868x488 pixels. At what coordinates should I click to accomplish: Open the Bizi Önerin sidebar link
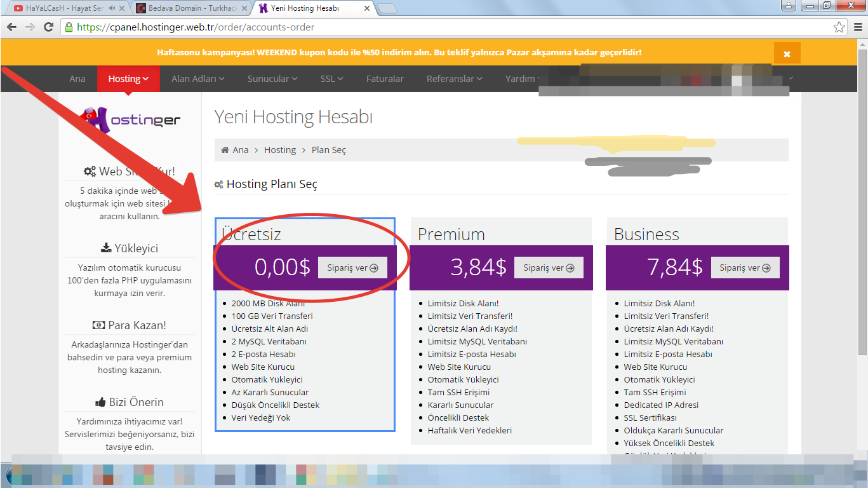(137, 402)
